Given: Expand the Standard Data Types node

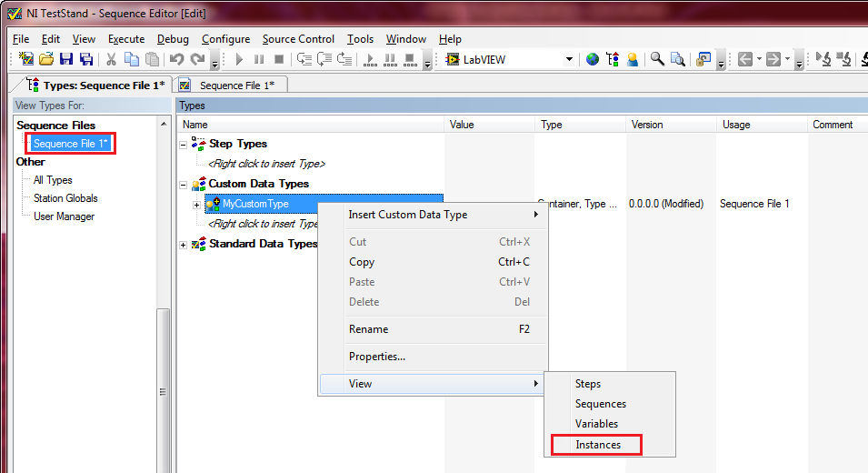Looking at the screenshot, I should pos(185,244).
